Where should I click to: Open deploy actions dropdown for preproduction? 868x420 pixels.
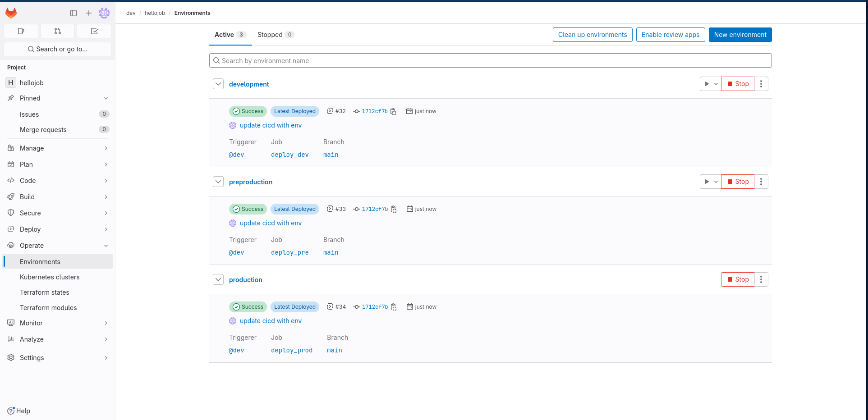tap(711, 182)
